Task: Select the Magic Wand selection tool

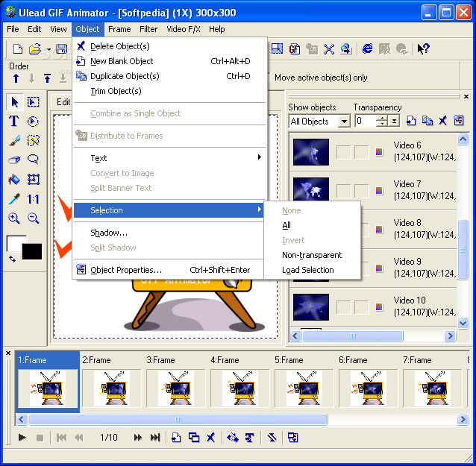Action: tap(33, 141)
